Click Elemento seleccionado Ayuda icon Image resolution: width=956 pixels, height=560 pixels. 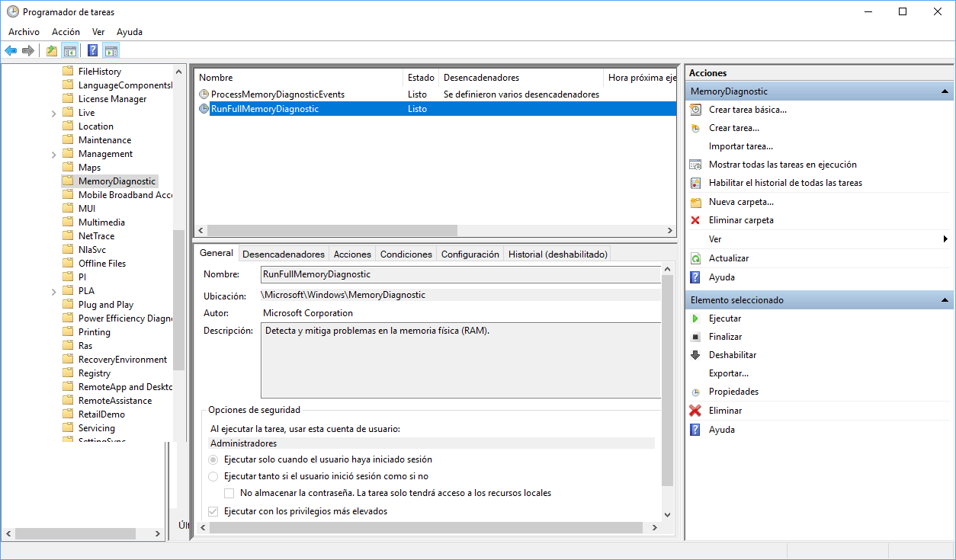[x=695, y=430]
